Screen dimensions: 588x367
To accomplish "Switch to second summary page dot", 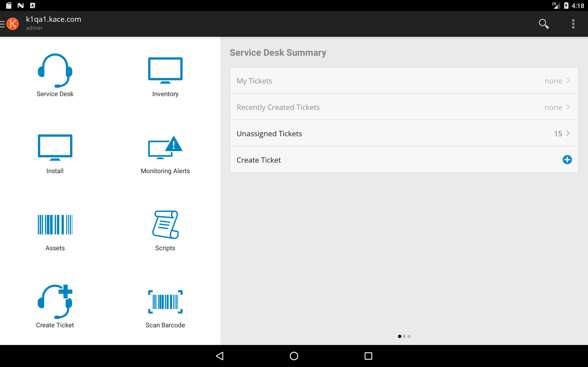I will point(404,336).
